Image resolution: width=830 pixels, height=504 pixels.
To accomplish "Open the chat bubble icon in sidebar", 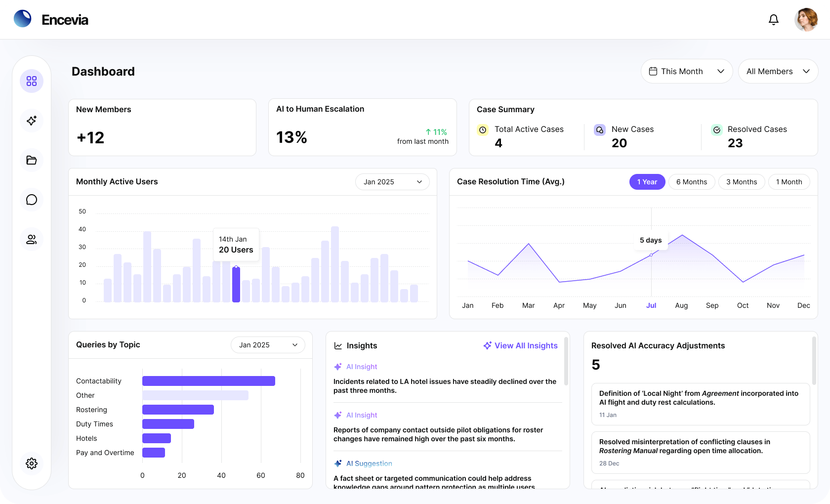I will (32, 200).
